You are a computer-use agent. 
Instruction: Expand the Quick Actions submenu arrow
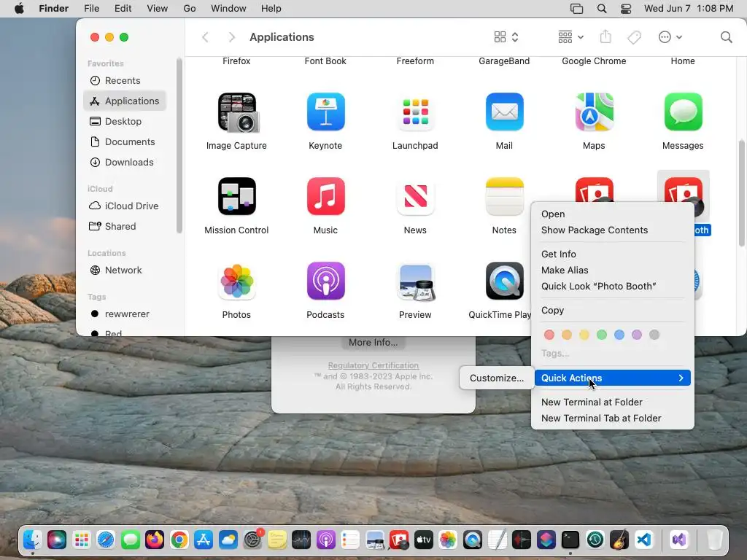click(681, 378)
